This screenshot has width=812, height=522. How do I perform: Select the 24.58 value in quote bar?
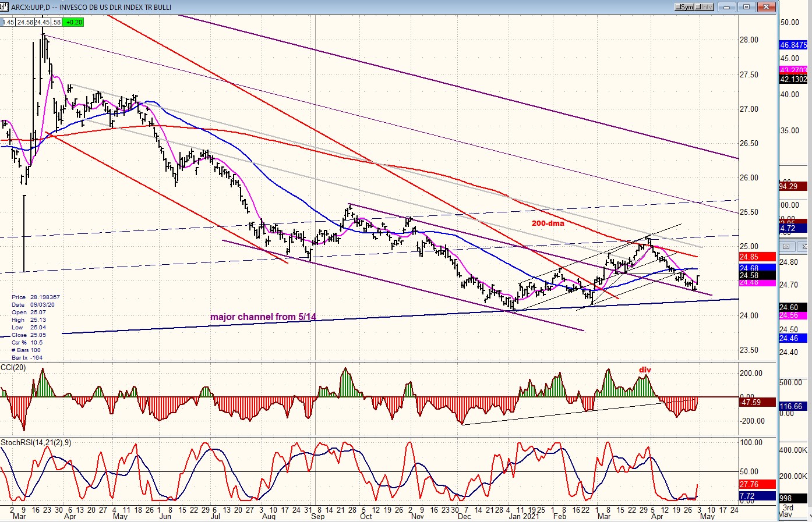[24, 22]
